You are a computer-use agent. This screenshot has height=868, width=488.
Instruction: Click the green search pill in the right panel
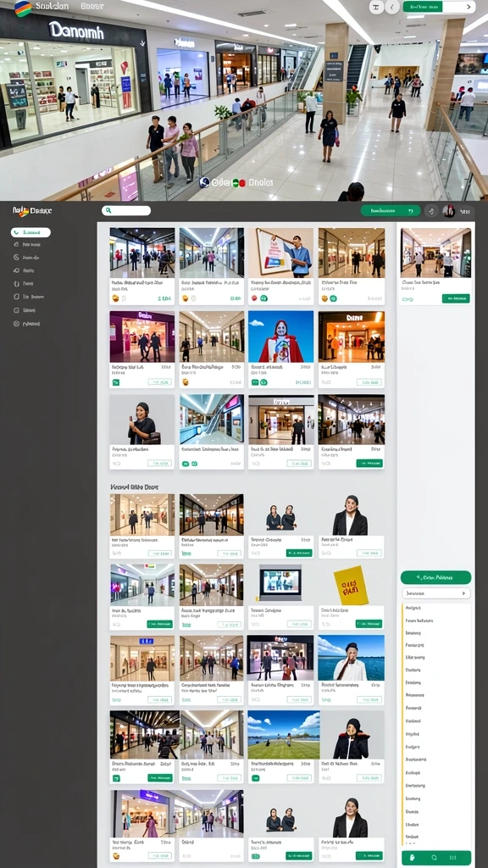(x=436, y=577)
